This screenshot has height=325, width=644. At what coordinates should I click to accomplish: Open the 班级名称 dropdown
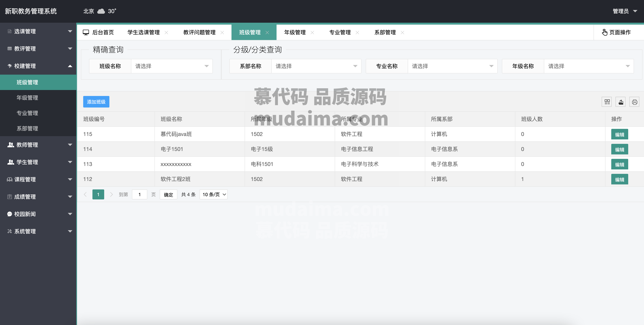click(x=172, y=66)
